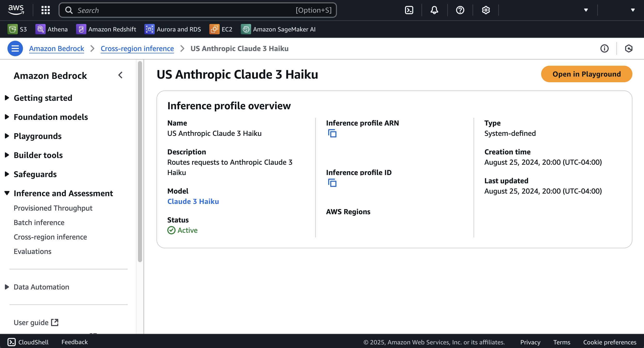Screen dimensions: 644x348
Task: Click the S3 service icon
Action: 12,29
